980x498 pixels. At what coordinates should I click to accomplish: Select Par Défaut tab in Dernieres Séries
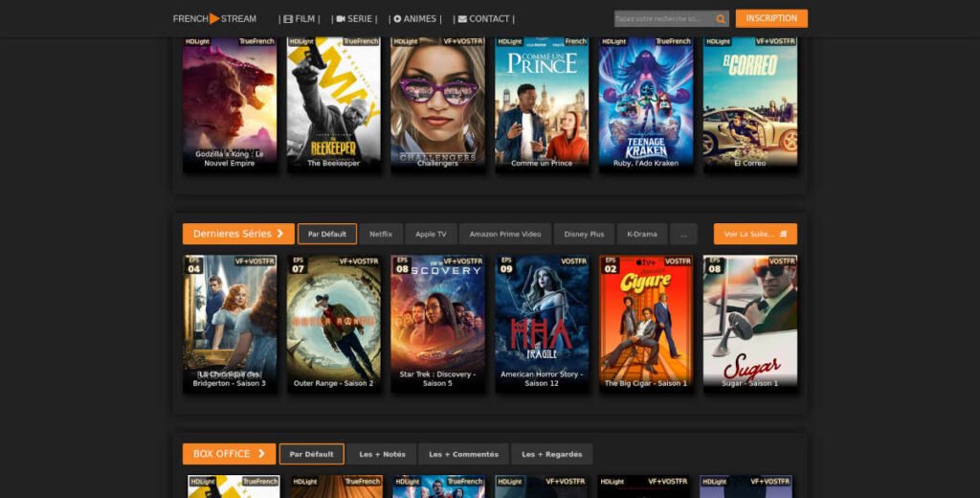pyautogui.click(x=327, y=234)
